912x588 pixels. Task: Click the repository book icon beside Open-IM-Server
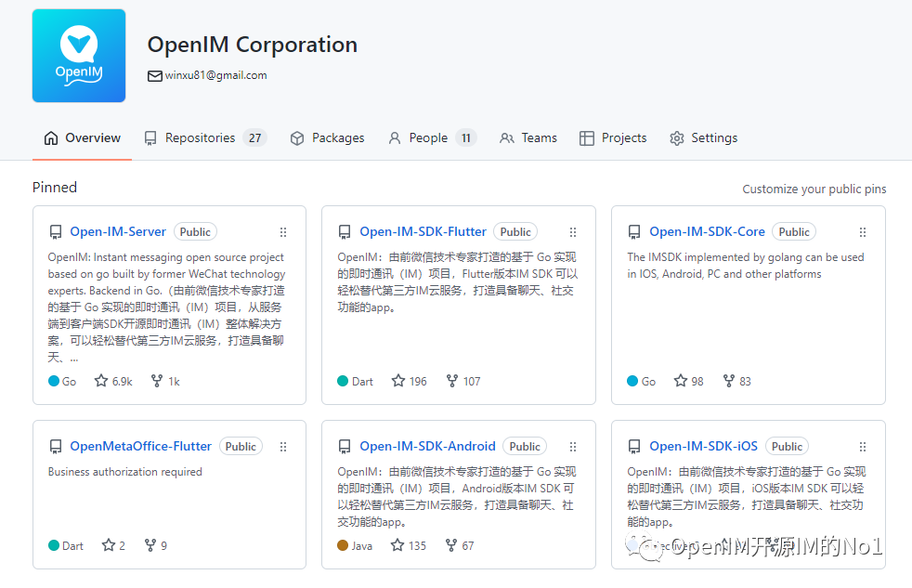click(56, 231)
